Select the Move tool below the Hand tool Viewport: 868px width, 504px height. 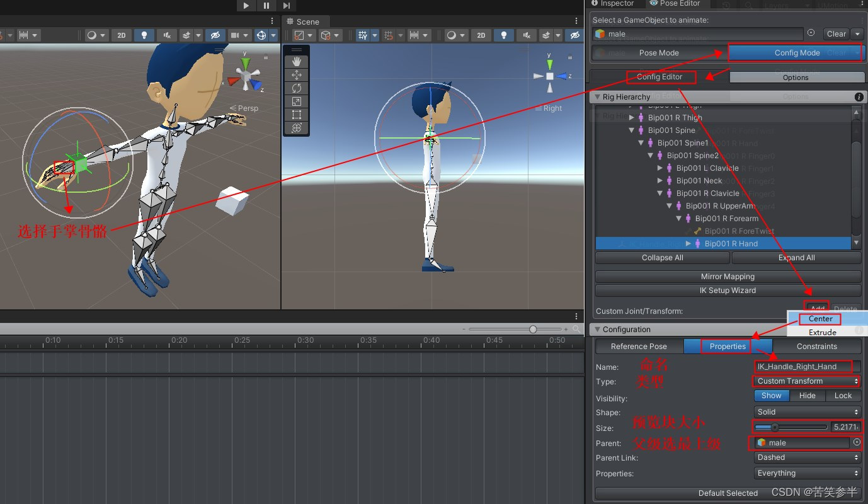click(296, 74)
